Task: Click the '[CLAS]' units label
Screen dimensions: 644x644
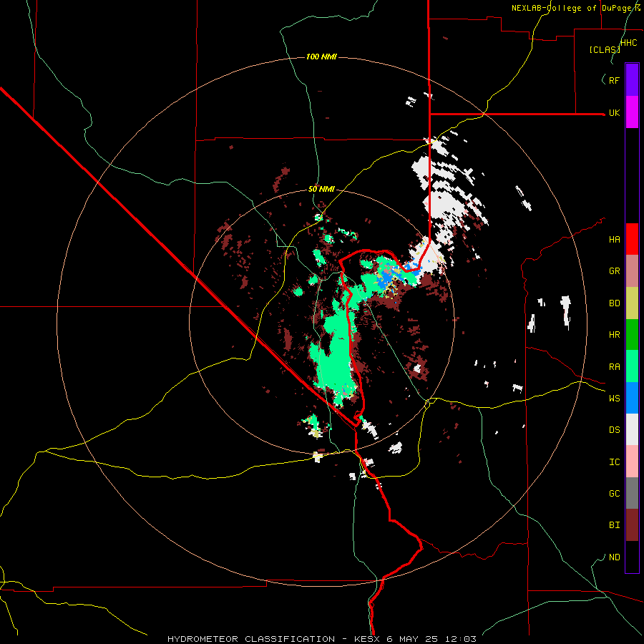Action: 605,49
